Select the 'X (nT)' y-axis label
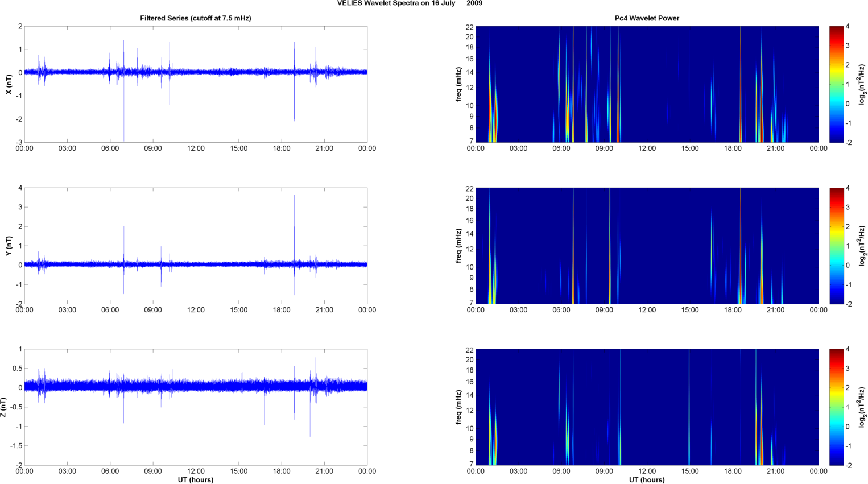The height and width of the screenshot is (484, 868). (x=9, y=84)
